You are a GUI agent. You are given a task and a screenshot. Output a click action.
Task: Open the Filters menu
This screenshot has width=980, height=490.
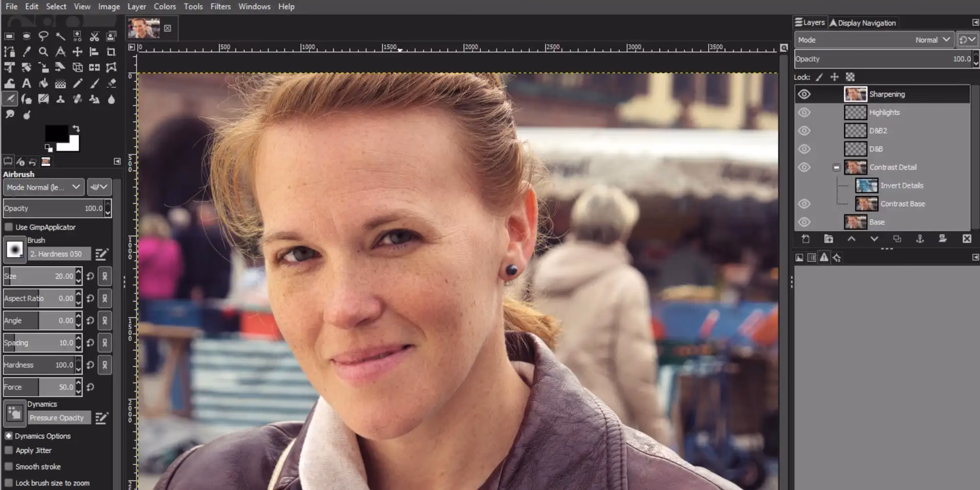click(220, 7)
